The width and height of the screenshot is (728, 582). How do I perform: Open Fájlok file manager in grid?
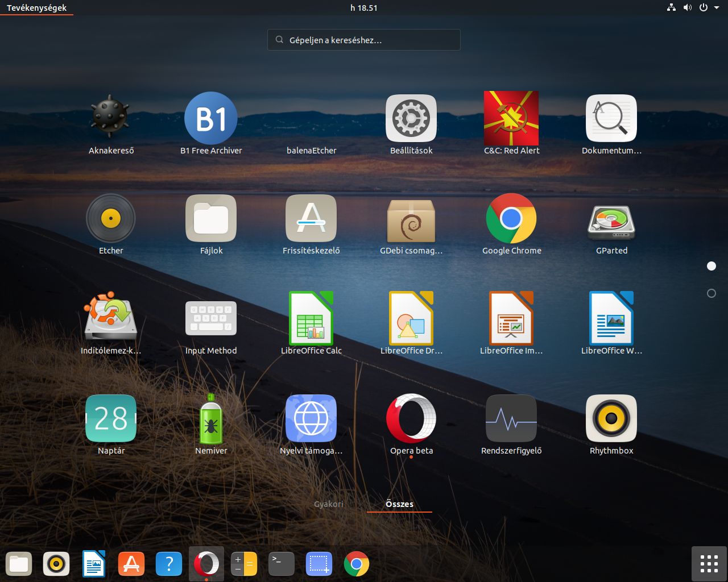tap(211, 218)
